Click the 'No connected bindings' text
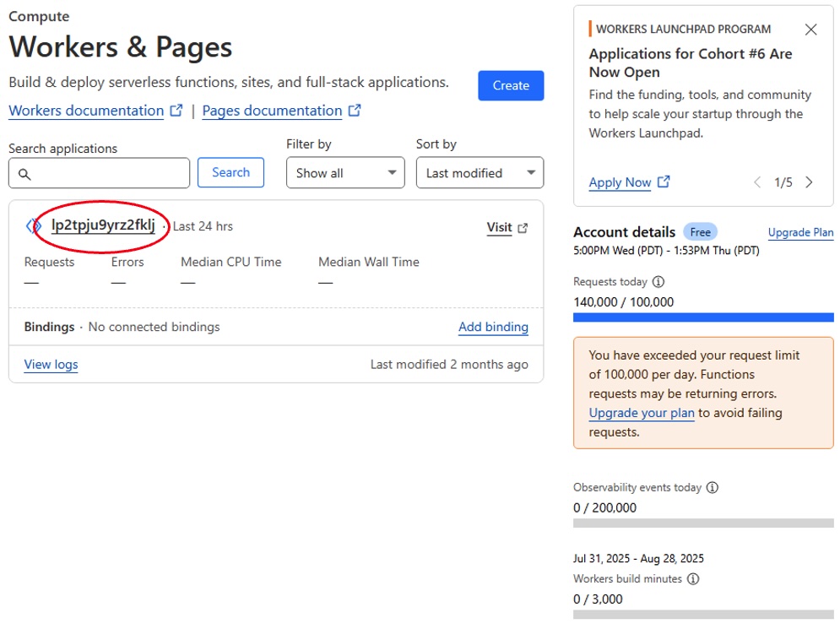Image resolution: width=840 pixels, height=629 pixels. (x=154, y=327)
